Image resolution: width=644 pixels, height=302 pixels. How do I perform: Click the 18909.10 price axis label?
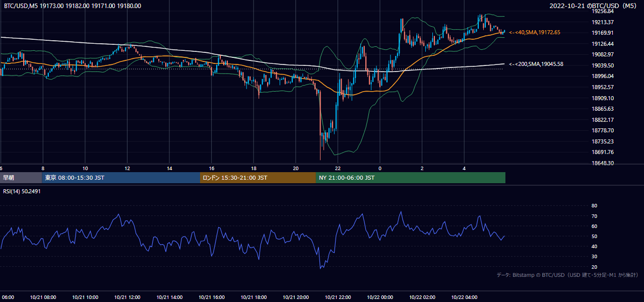tap(602, 98)
